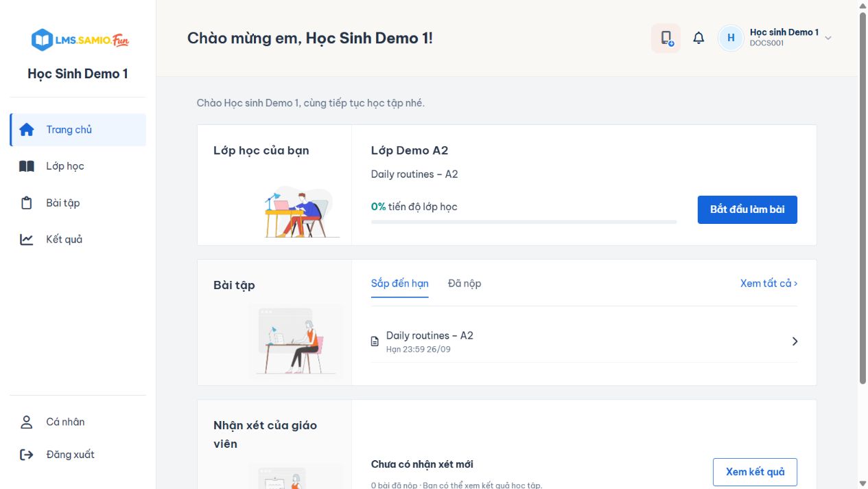868x489 pixels.
Task: Click the page vertical scrollbar
Action: [x=863, y=199]
